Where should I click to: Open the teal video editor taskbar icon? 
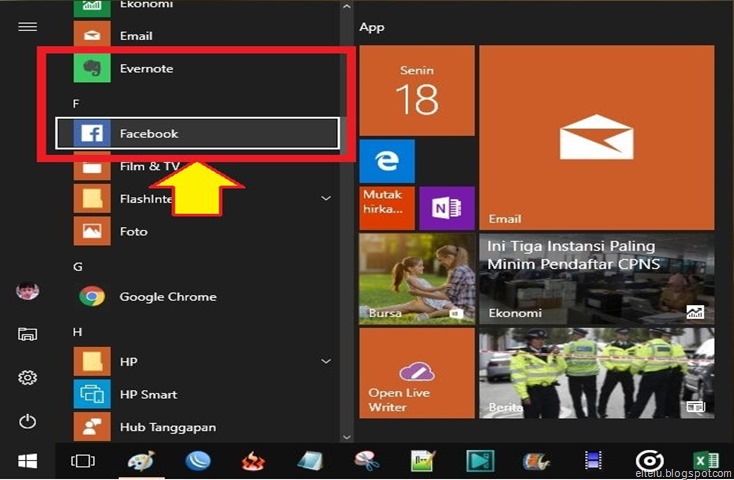coord(480,461)
